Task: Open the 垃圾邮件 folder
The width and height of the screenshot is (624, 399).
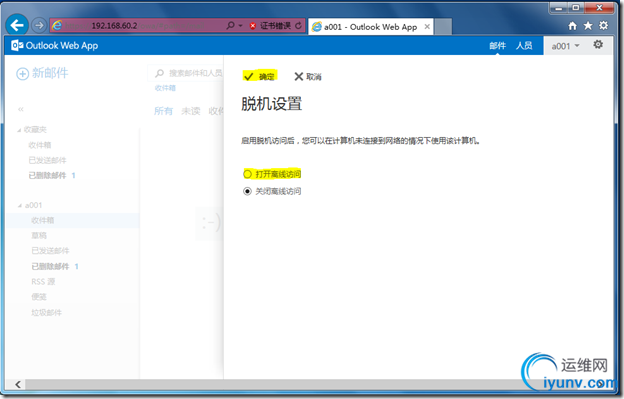Action: point(47,313)
